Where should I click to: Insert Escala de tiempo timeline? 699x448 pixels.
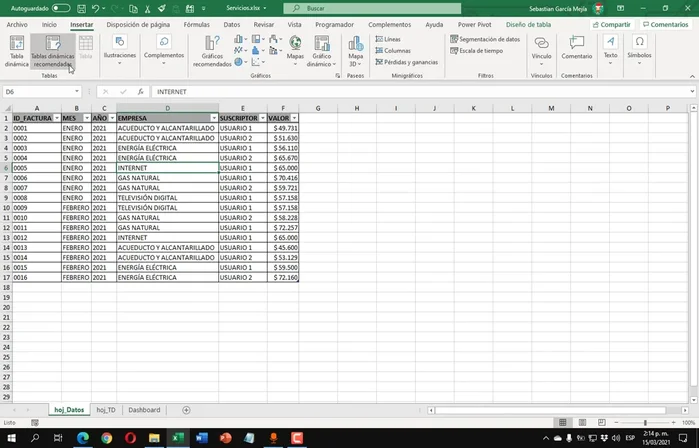click(x=477, y=51)
